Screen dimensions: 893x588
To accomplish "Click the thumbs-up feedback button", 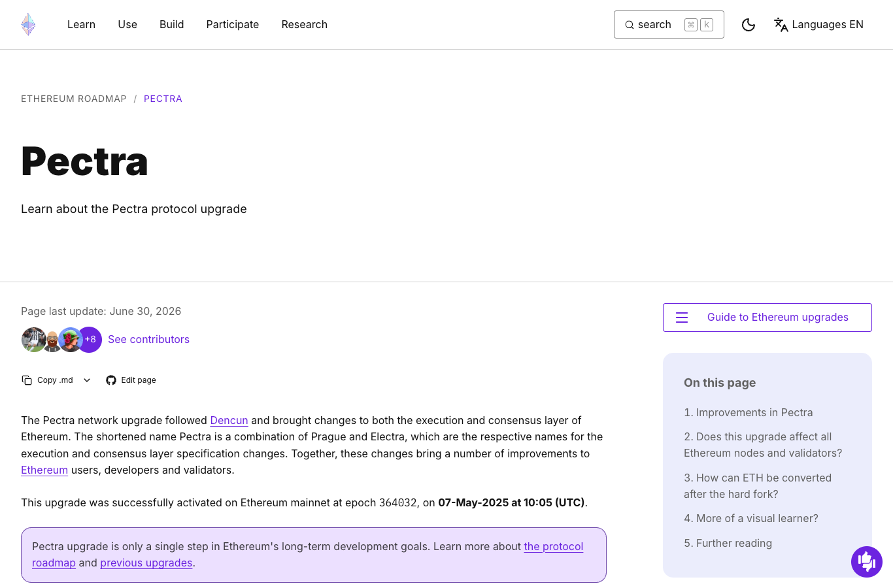I will tap(867, 562).
